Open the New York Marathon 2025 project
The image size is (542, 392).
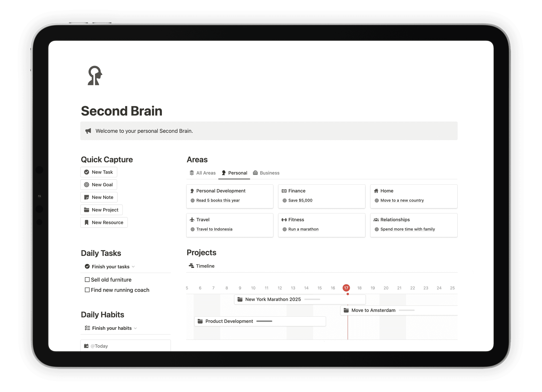tap(273, 299)
